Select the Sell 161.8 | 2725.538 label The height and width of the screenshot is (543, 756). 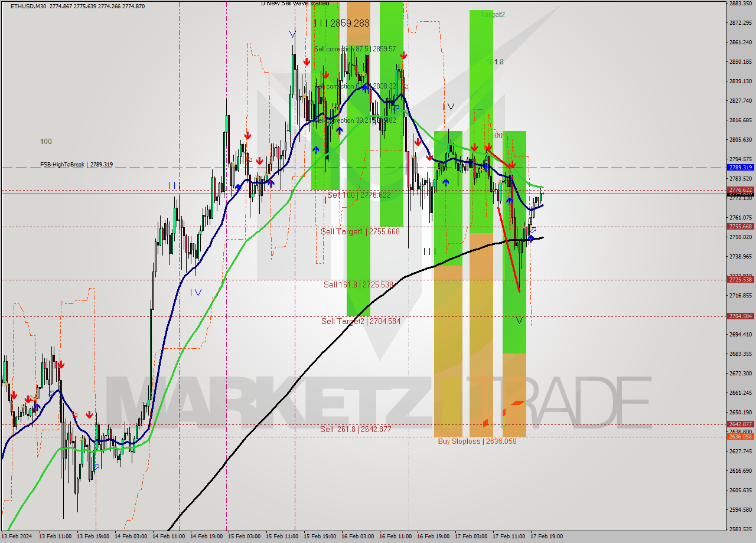(x=359, y=284)
